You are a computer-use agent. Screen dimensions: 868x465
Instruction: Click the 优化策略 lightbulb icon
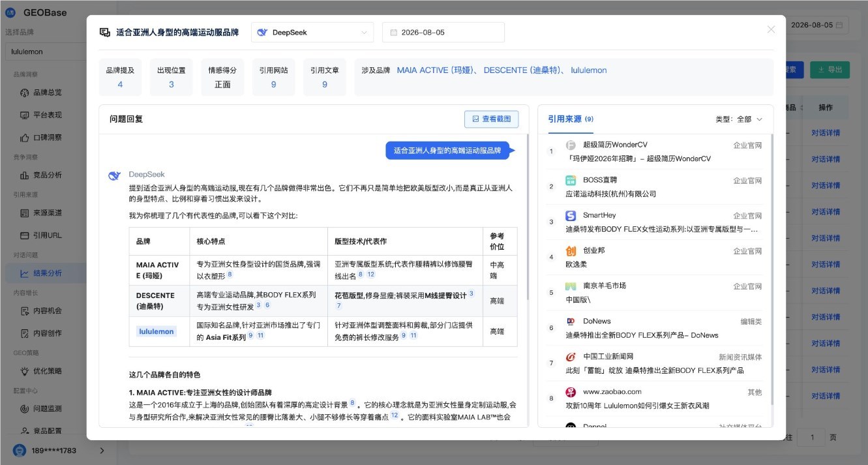(x=24, y=371)
